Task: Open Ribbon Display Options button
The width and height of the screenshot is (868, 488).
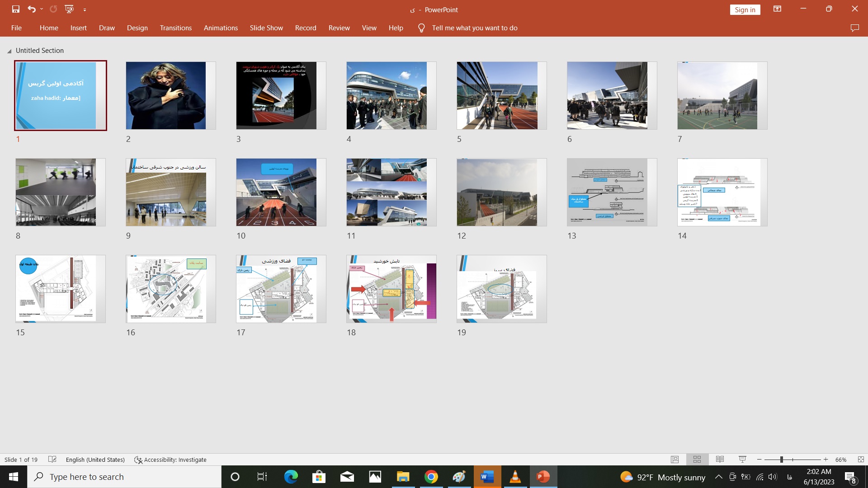Action: coord(777,9)
